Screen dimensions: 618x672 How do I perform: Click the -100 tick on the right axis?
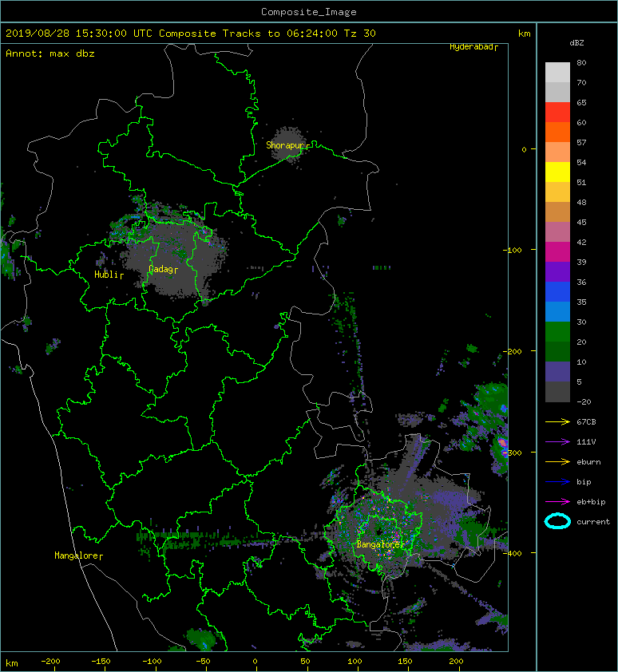pos(512,250)
